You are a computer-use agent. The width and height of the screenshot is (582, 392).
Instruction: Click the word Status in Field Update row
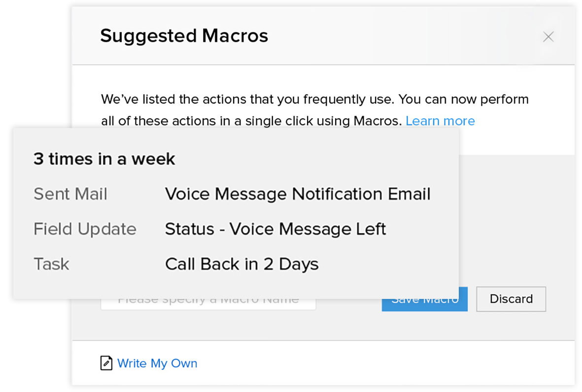[x=190, y=229]
